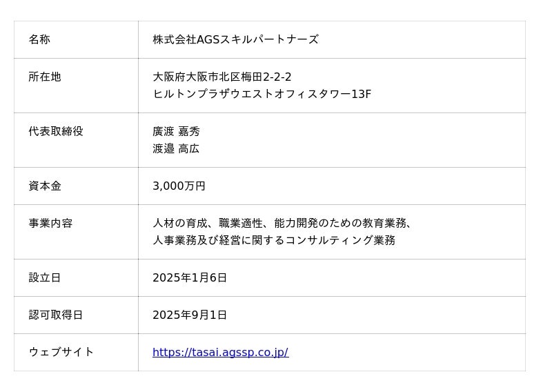Click the 資本金 row label

click(x=45, y=186)
